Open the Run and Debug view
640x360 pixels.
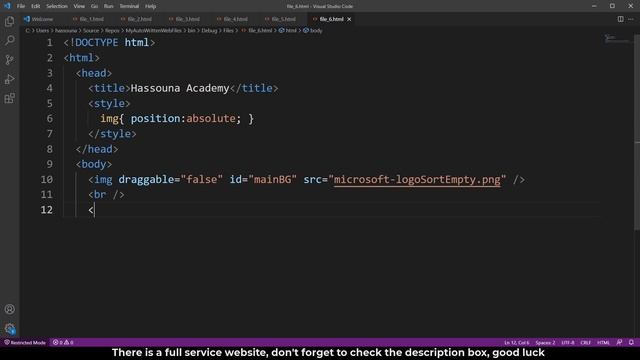pos(9,79)
